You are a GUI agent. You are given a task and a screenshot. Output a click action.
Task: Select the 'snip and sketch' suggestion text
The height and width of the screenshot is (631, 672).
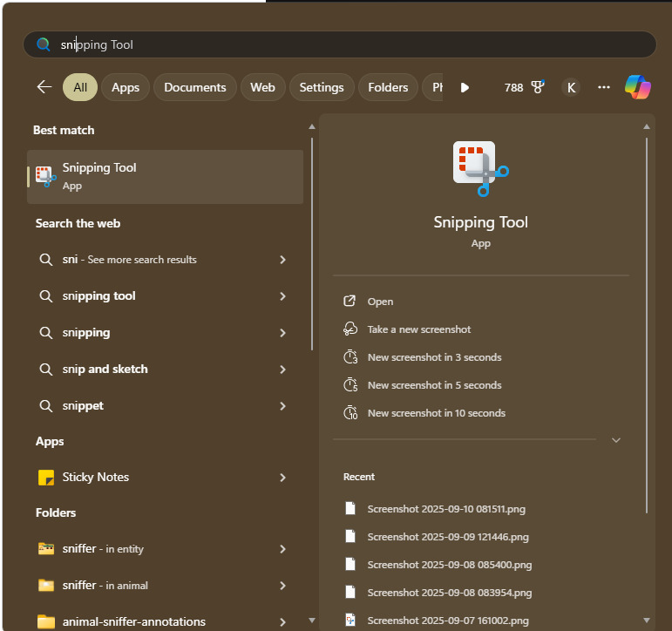(x=105, y=369)
